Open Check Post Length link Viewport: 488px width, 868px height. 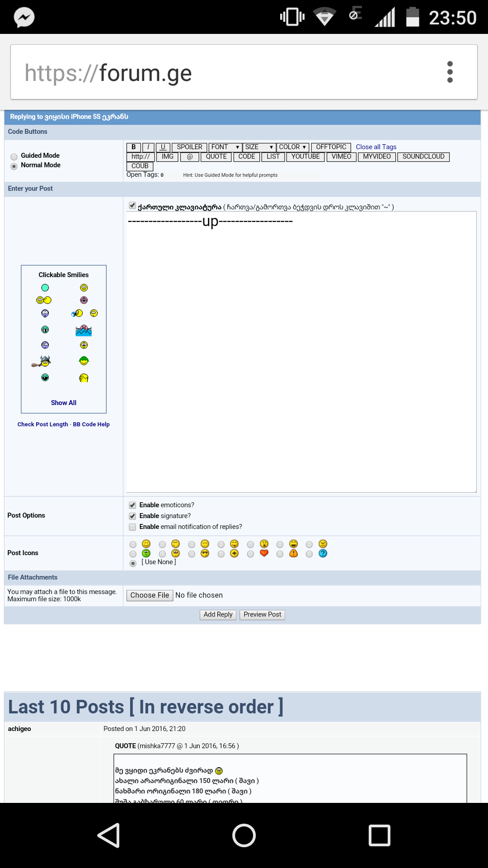point(43,425)
